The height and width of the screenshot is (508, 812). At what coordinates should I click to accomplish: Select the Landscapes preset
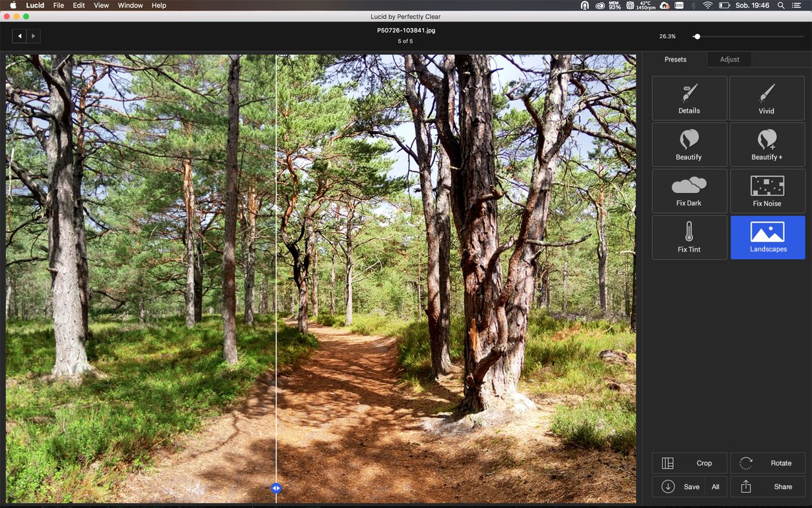[x=767, y=237]
